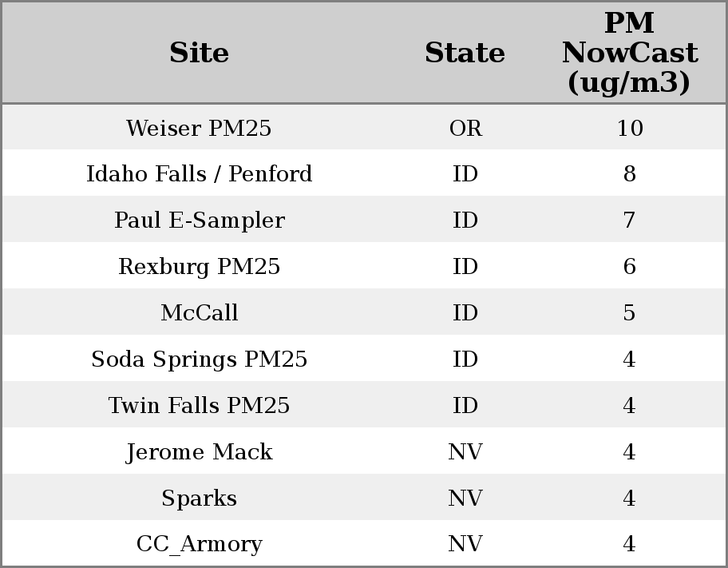The height and width of the screenshot is (568, 728).
Task: Click the NV state cell for Sparks
Action: click(465, 498)
